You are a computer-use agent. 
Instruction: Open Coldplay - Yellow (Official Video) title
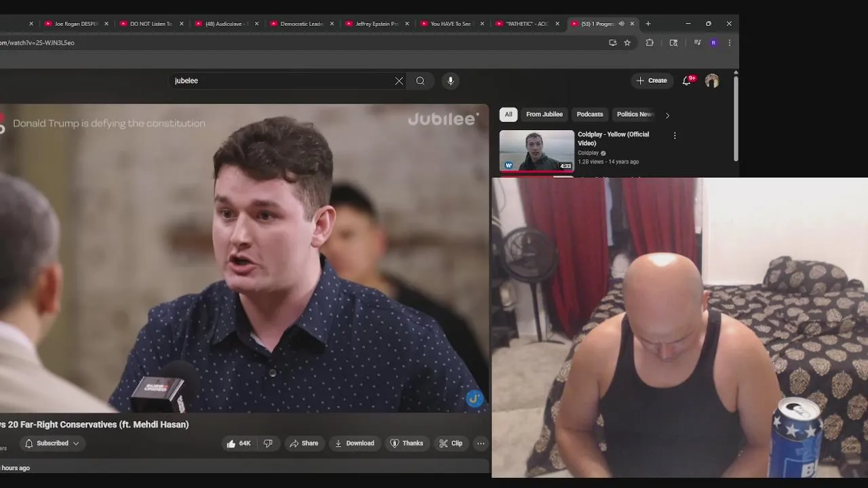pos(613,139)
